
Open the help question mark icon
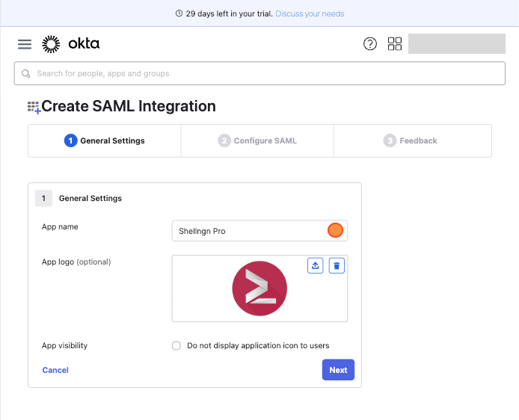(x=369, y=43)
